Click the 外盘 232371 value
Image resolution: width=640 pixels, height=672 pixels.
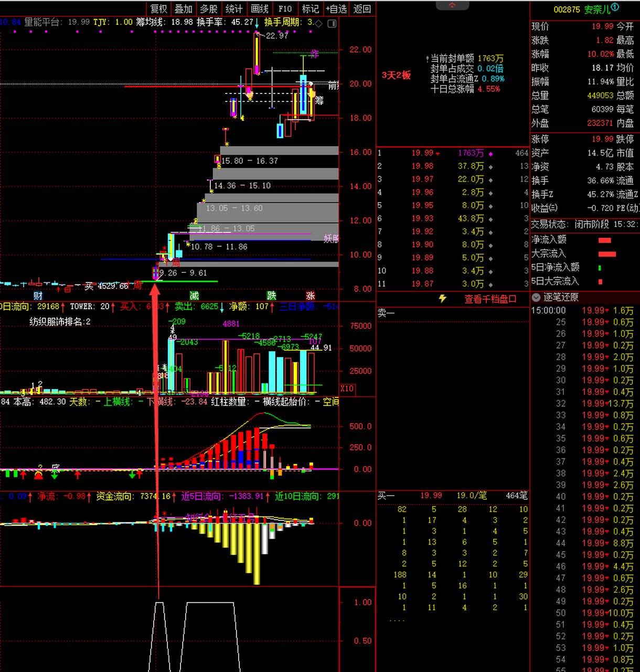point(600,123)
